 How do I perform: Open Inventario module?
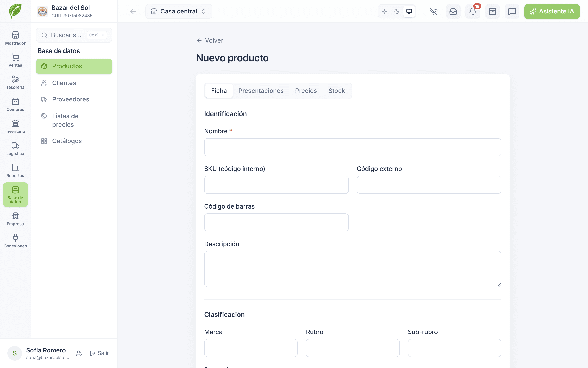15,127
